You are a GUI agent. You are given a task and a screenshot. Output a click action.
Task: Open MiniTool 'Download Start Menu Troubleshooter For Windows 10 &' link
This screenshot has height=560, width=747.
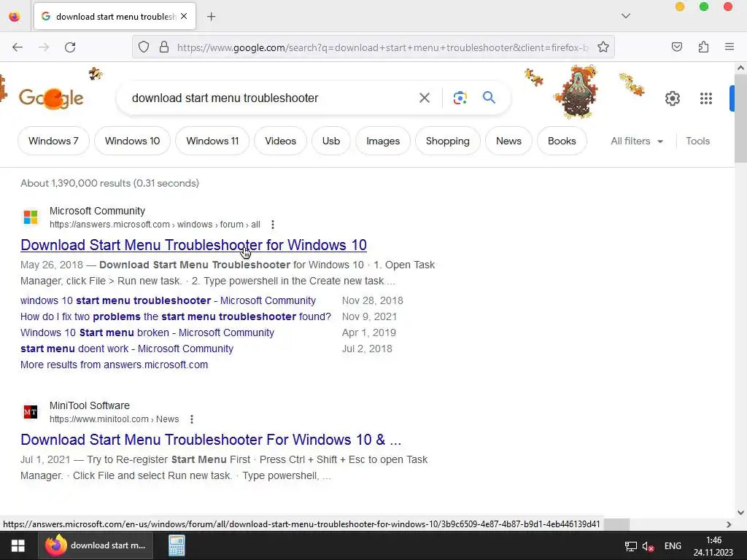211,440
